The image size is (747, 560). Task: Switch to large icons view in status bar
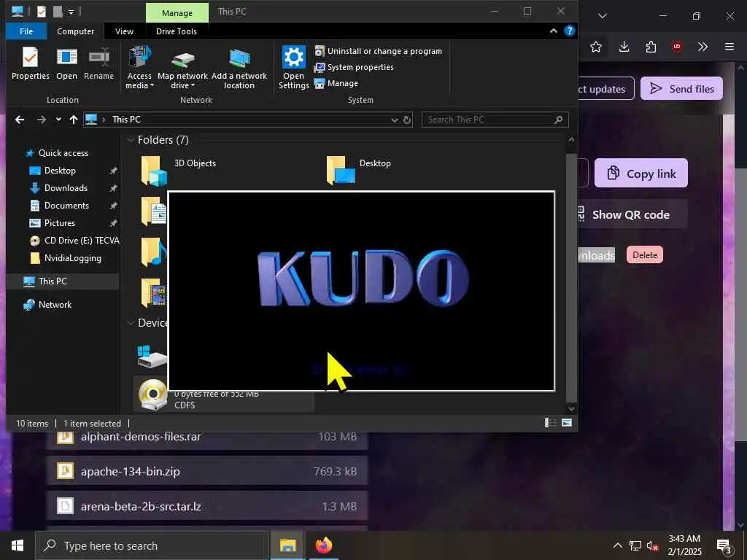click(566, 423)
